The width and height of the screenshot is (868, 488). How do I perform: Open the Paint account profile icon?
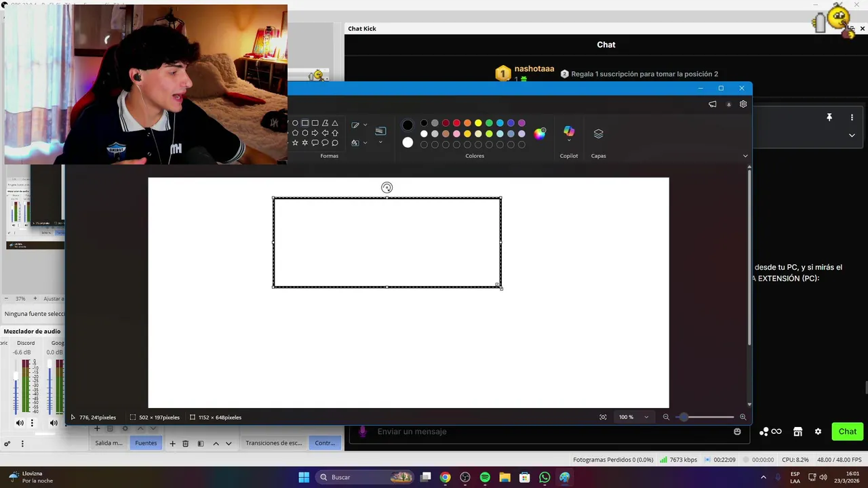coord(728,104)
